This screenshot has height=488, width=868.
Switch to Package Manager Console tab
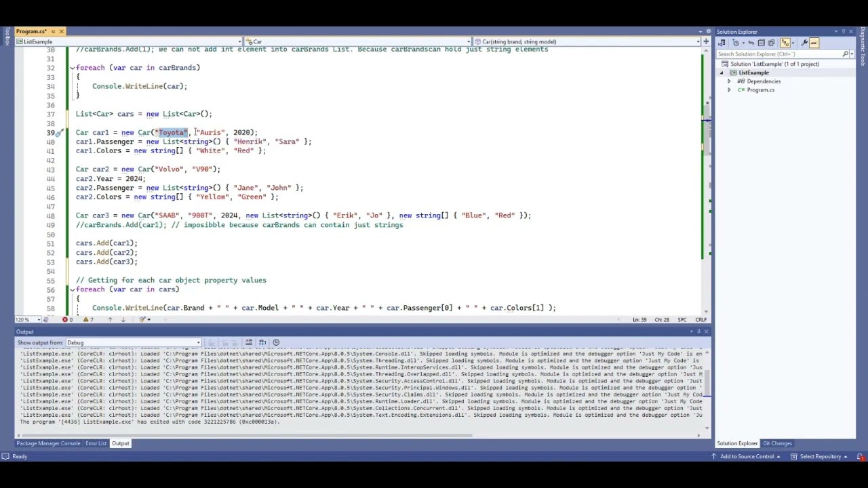(x=48, y=443)
